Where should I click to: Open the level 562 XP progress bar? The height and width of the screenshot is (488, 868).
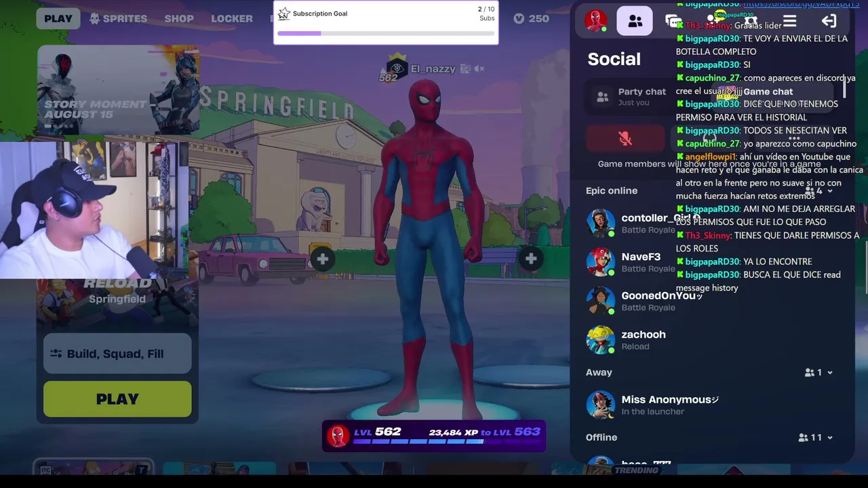click(x=434, y=437)
